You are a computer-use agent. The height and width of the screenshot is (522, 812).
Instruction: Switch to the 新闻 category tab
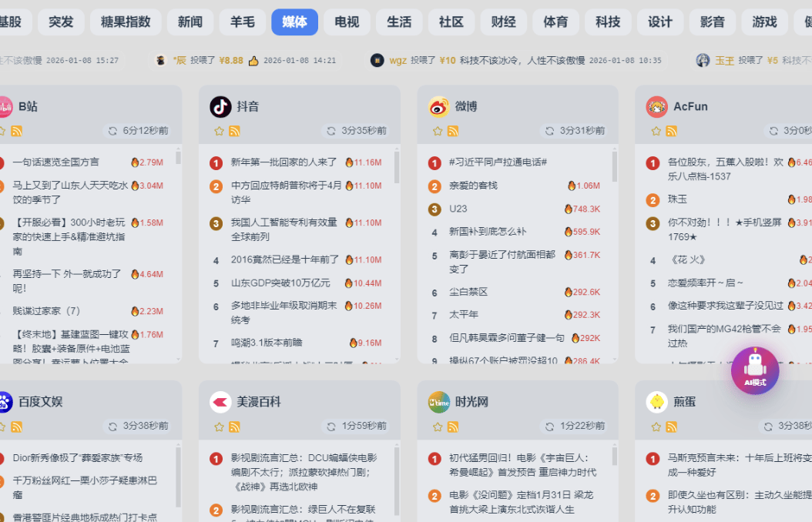190,22
